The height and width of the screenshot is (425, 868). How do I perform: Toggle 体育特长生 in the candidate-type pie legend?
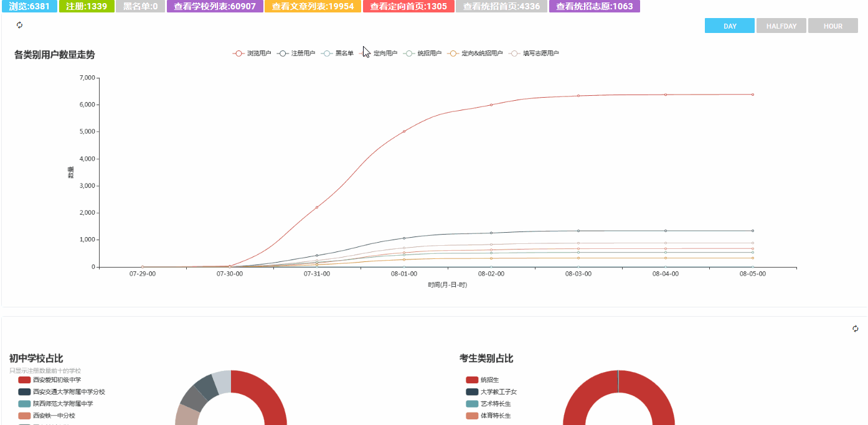pyautogui.click(x=488, y=416)
